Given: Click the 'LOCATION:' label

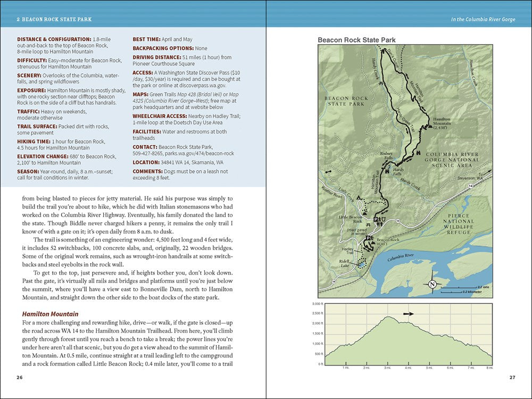Looking at the screenshot, I should (146, 162).
